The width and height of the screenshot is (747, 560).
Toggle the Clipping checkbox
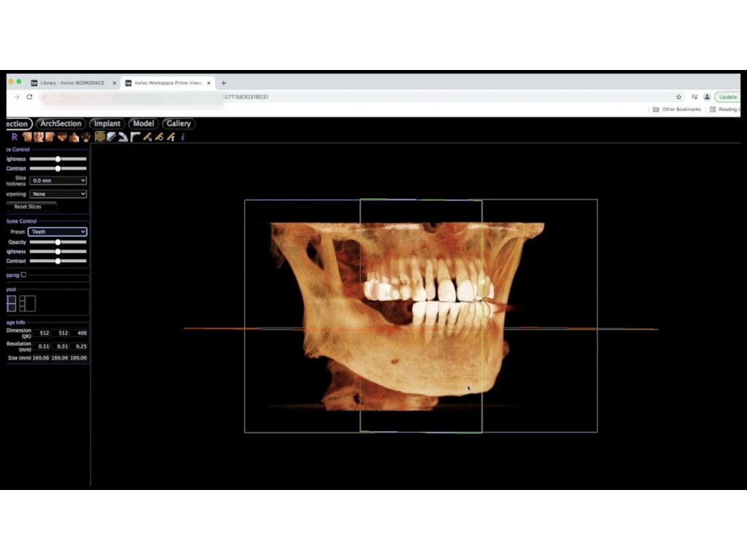coord(23,275)
